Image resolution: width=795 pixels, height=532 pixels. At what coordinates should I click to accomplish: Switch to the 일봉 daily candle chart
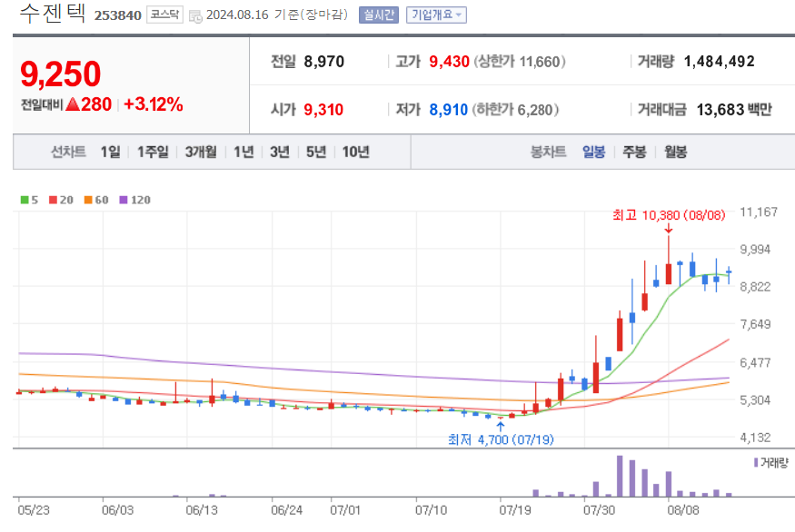[593, 152]
